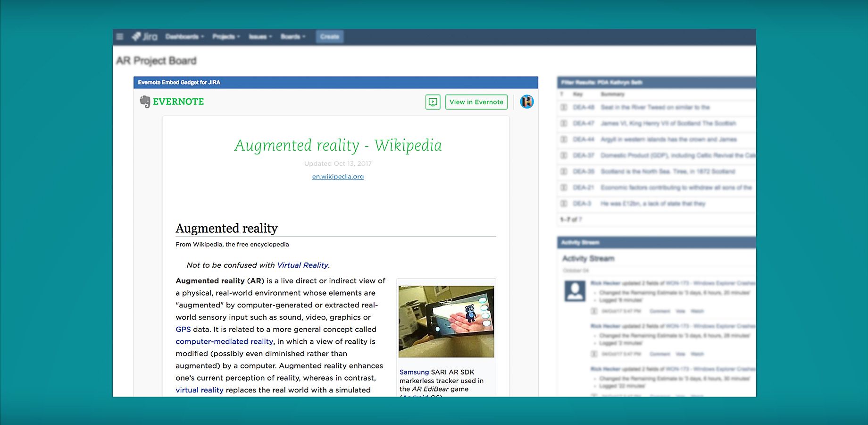Click issue type icon for DEA-47
This screenshot has height=425, width=868.
click(563, 123)
